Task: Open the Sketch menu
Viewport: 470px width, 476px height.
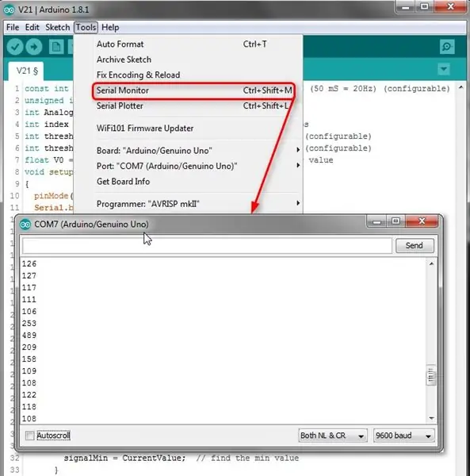Action: pyautogui.click(x=57, y=27)
